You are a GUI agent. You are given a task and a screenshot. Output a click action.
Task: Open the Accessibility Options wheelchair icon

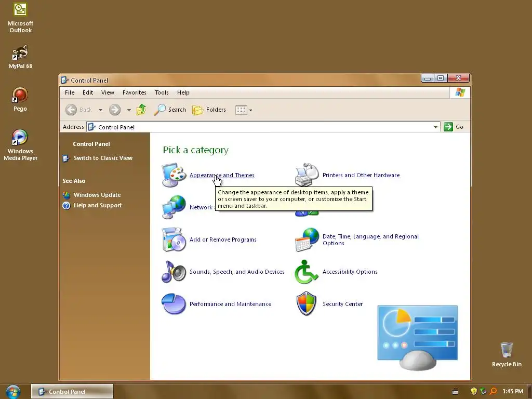(307, 272)
